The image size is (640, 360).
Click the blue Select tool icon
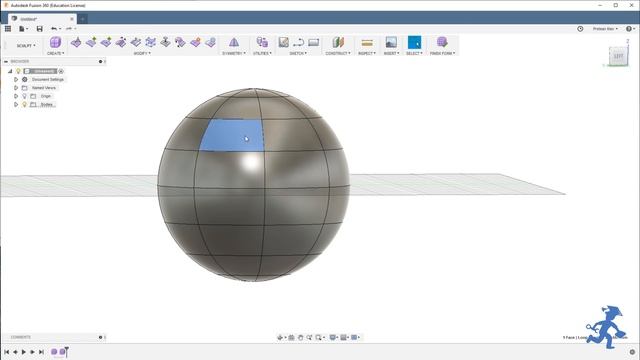[x=414, y=42]
